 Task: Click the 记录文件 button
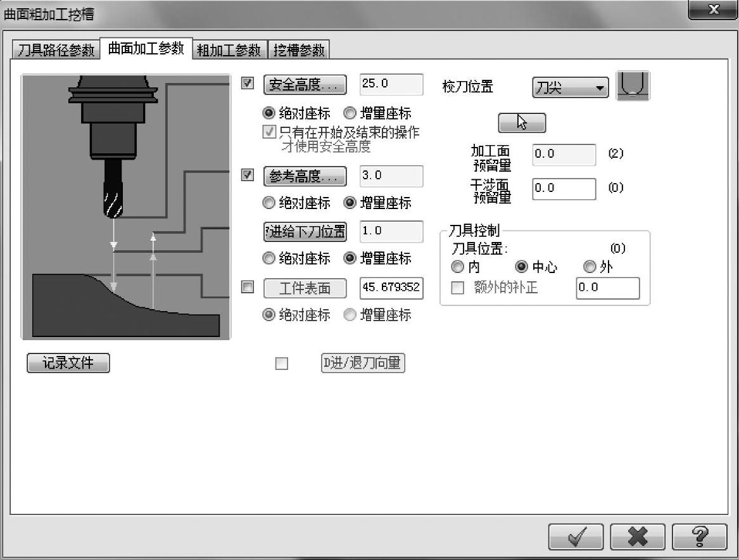coord(68,363)
